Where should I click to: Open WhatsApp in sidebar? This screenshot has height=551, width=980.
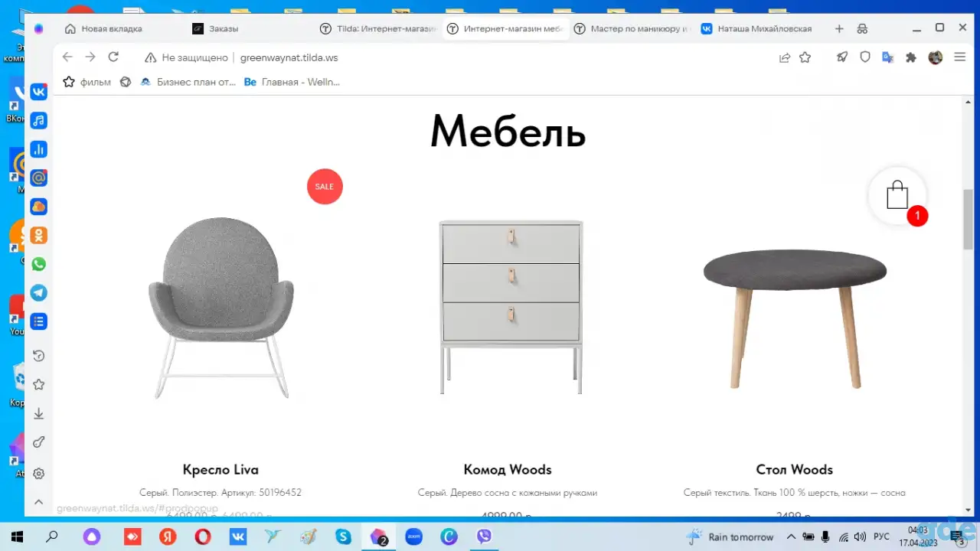(x=38, y=264)
